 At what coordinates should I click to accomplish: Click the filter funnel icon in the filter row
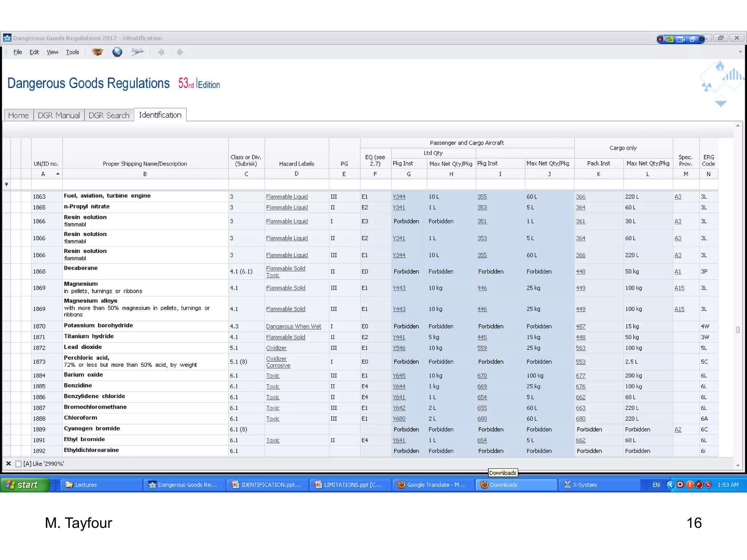coord(7,184)
